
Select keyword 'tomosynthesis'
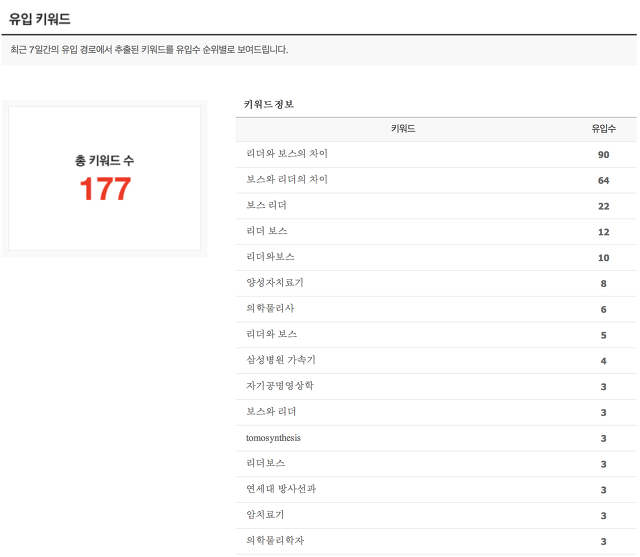[273, 438]
